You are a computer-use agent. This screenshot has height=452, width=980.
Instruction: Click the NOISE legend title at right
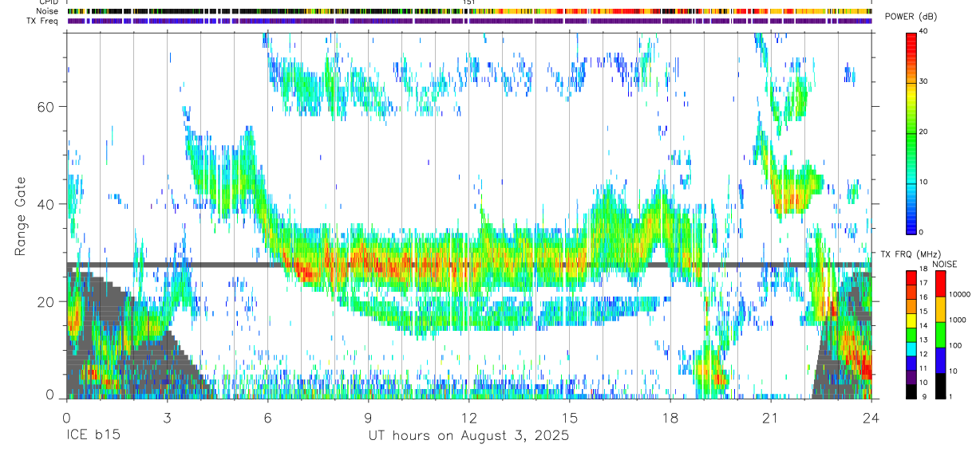tap(945, 264)
